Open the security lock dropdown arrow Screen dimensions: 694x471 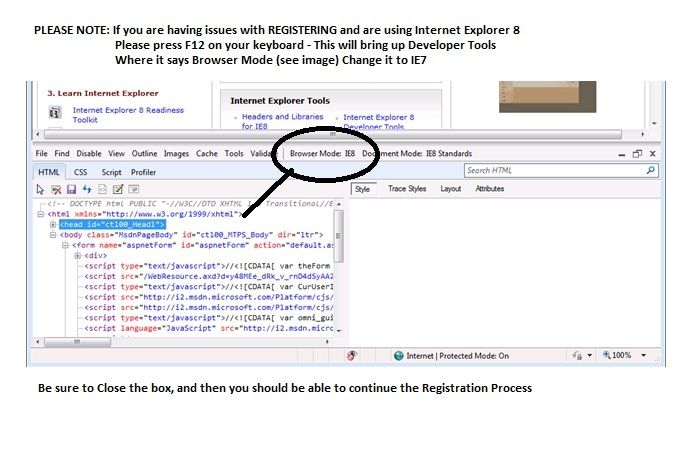click(590, 355)
